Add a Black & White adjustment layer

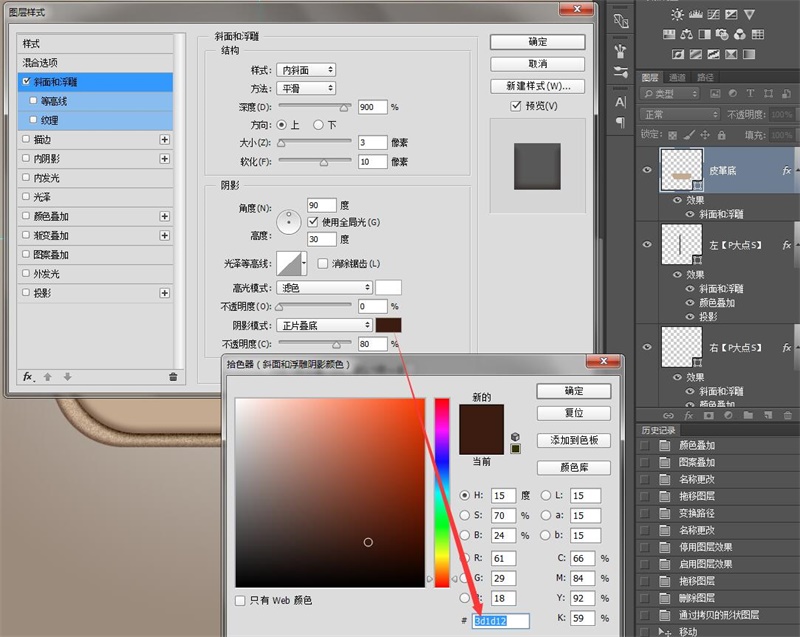[x=705, y=34]
